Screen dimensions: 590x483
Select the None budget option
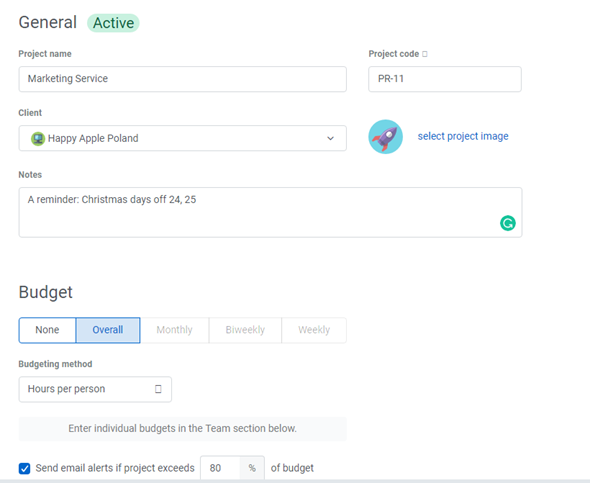47,330
